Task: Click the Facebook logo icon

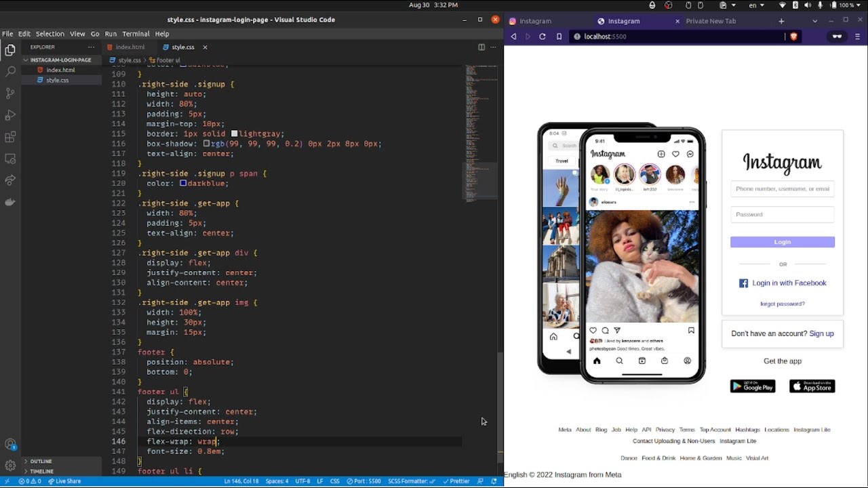Action: coord(743,283)
